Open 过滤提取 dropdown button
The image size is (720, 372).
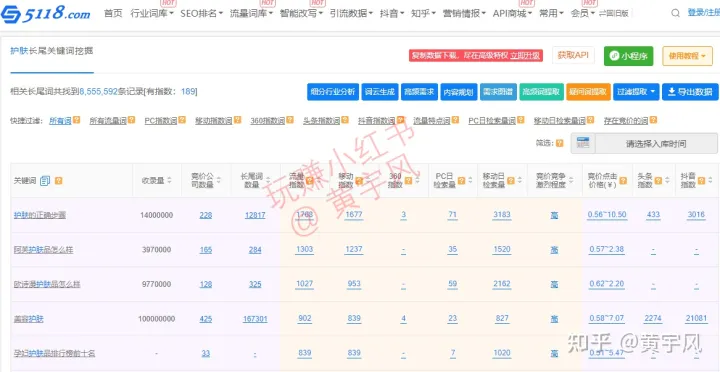point(637,92)
